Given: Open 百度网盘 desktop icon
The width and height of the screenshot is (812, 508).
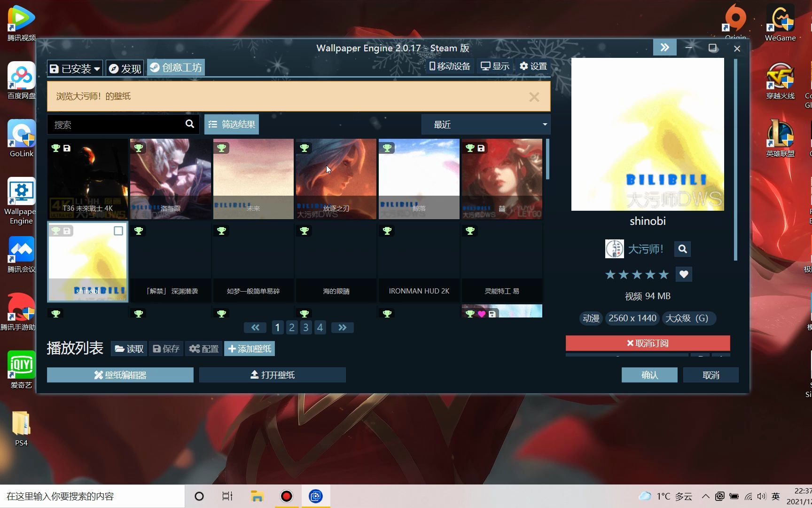Looking at the screenshot, I should (x=21, y=80).
